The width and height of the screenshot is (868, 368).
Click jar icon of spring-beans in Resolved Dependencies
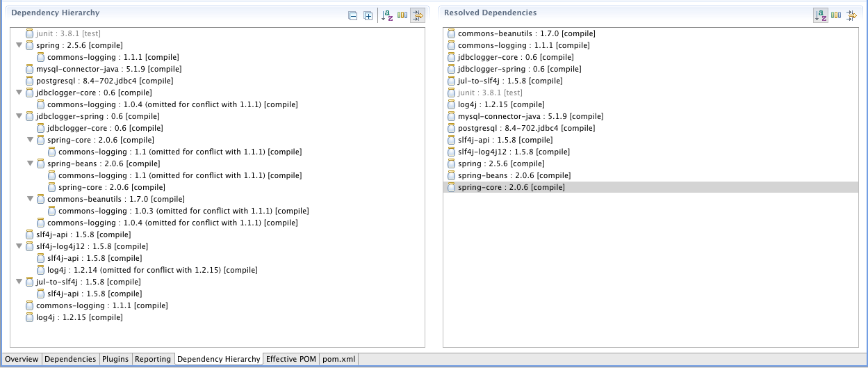451,175
